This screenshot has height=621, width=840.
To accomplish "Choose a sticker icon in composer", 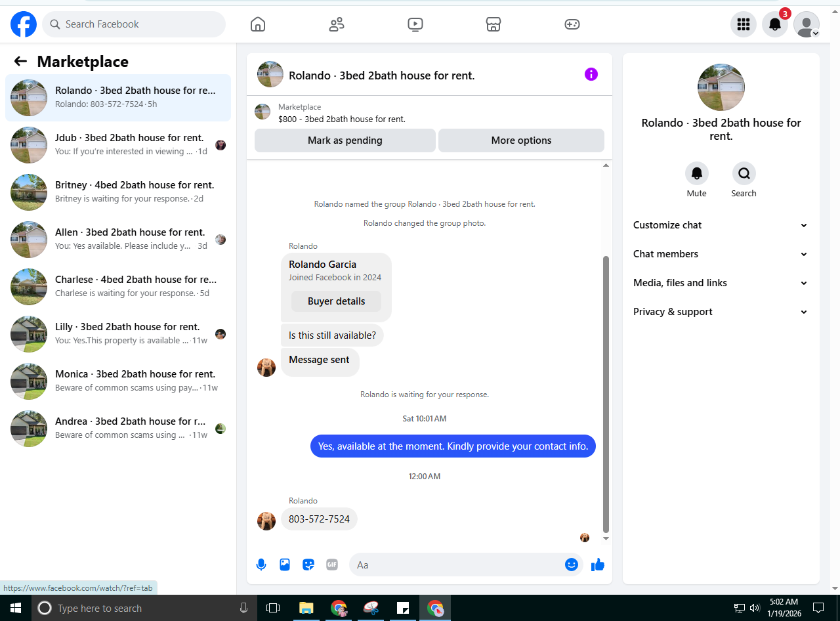I will (308, 565).
